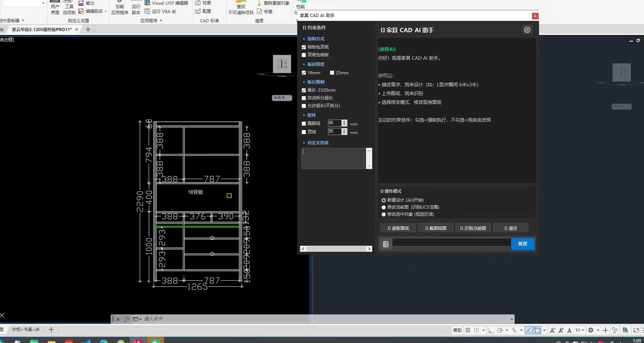Click the 读取图纸 button
Viewport: 644px width, 343px height.
398,228
